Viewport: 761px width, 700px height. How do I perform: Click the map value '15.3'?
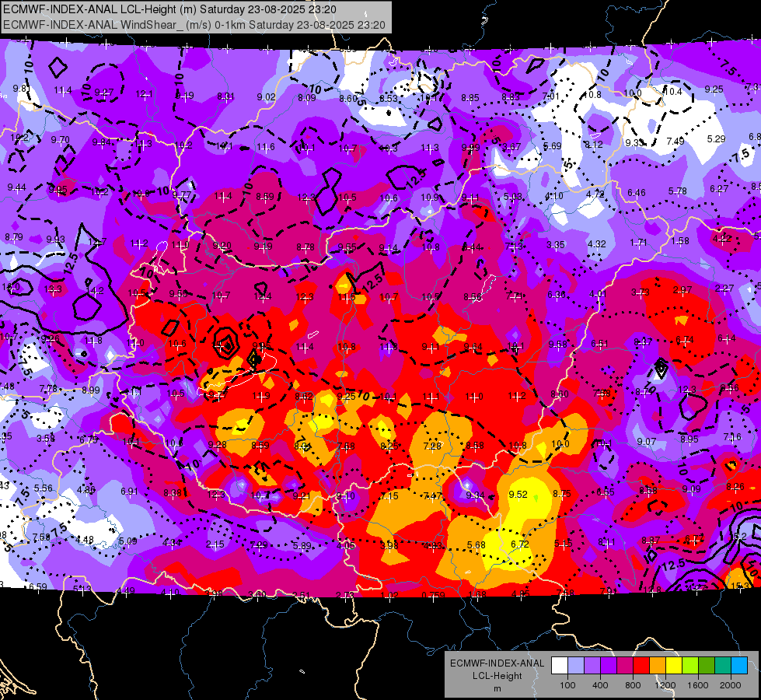coord(740,586)
